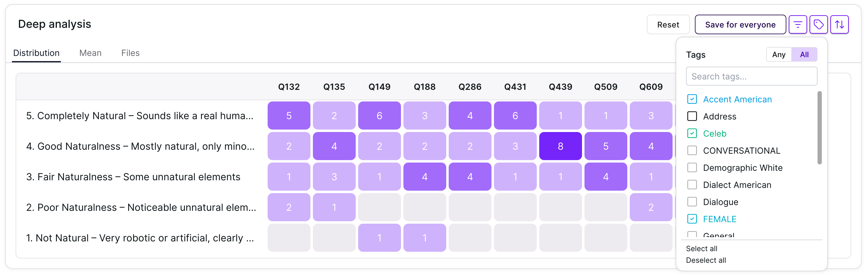Focus the Search tags field
Screen dimensions: 868x275
(x=751, y=76)
